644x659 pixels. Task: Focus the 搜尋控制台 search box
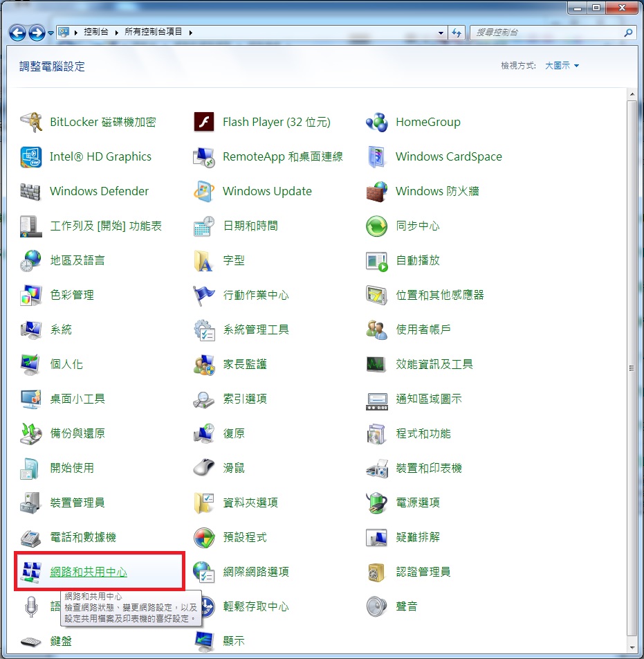(x=546, y=33)
